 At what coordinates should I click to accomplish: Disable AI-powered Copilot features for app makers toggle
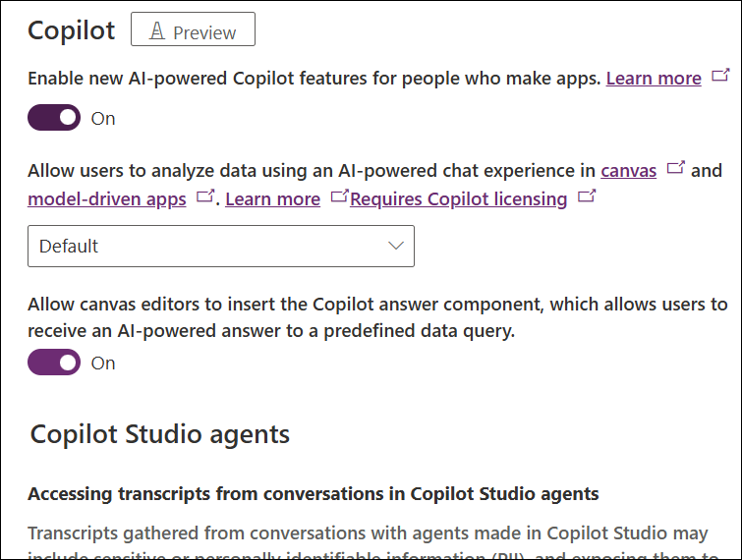[54, 118]
